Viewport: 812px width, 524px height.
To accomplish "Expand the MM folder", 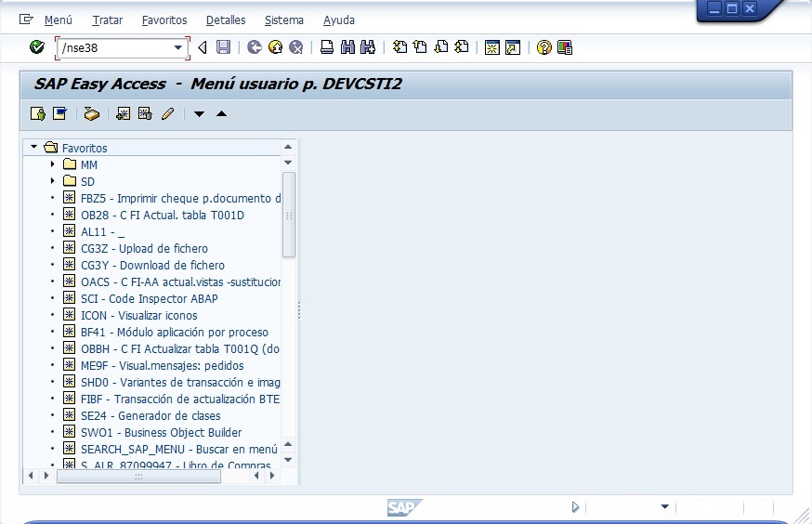I will pyautogui.click(x=52, y=164).
